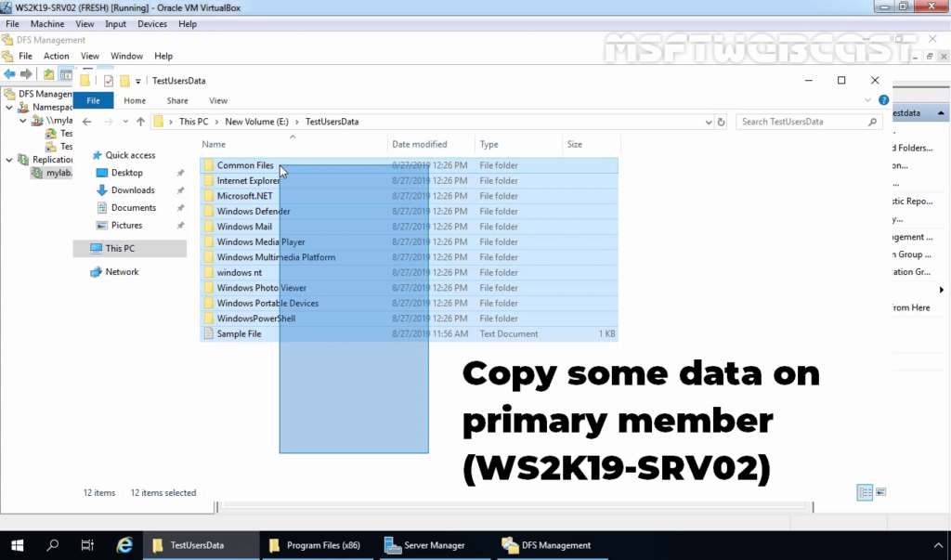Viewport: 951px width, 560px height.
Task: Click the Explorer Back arrow
Action: click(x=86, y=122)
